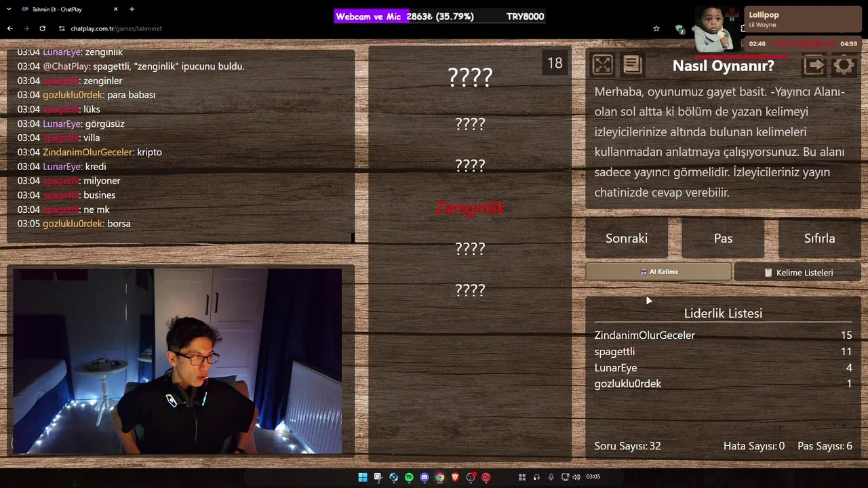Viewport: 868px width, 488px height.
Task: Click the song waveform progress bar
Action: click(802, 43)
